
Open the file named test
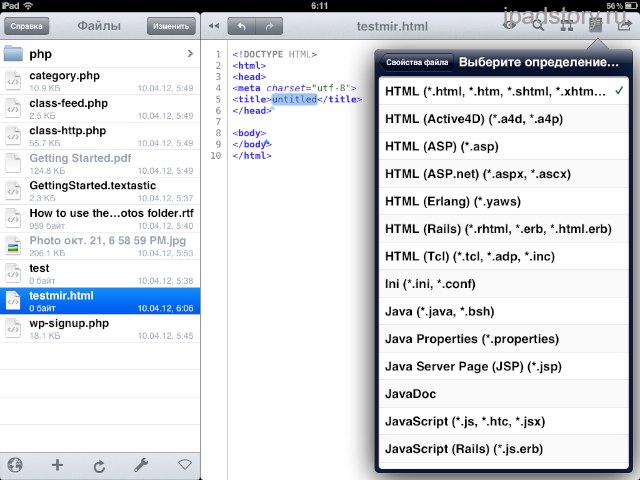pyautogui.click(x=100, y=274)
